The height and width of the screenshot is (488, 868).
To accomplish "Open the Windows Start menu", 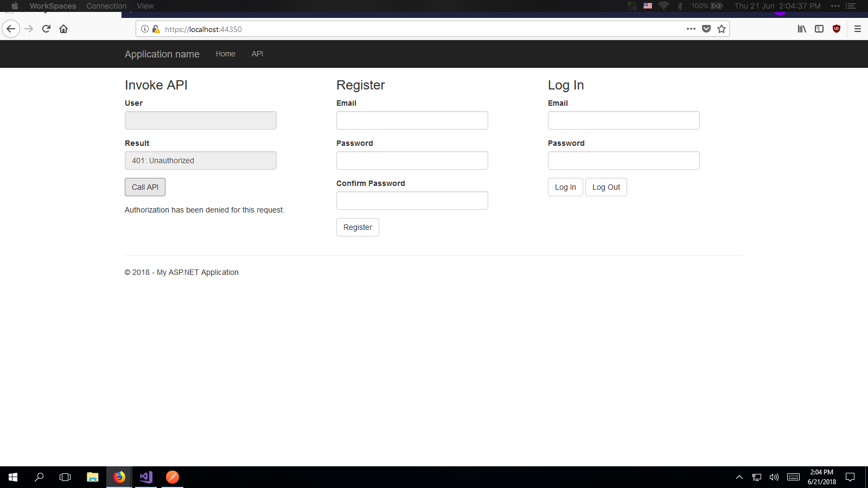I will pos(13,477).
